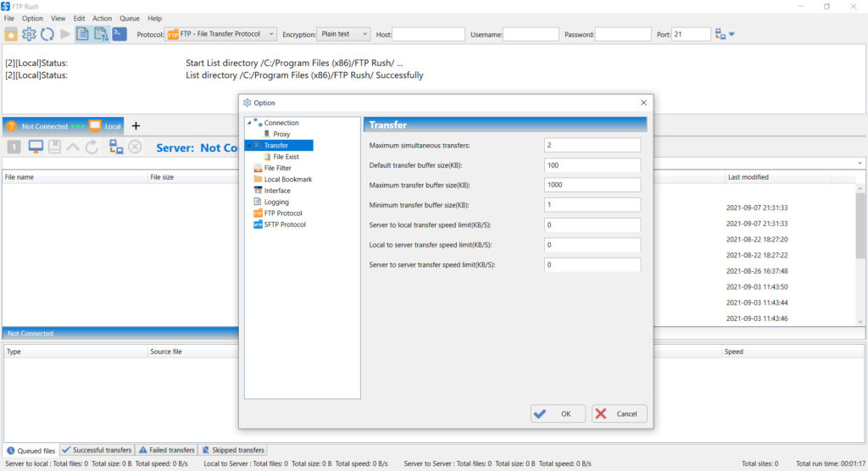
Task: Collapse the Transfer tree node arrow
Action: (x=249, y=146)
